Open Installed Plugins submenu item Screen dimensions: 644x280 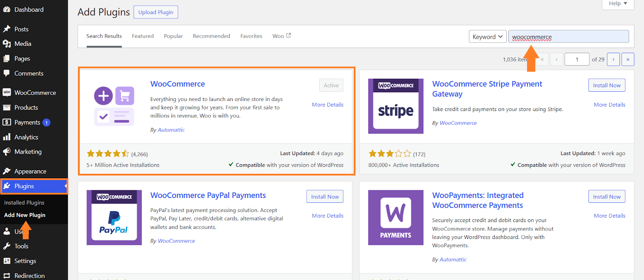coord(24,203)
